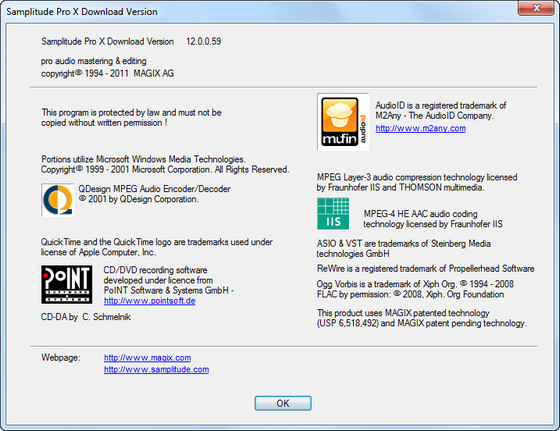Click 'Samplitude Pro X Download Version' title bar text
This screenshot has width=560, height=431.
[82, 12]
